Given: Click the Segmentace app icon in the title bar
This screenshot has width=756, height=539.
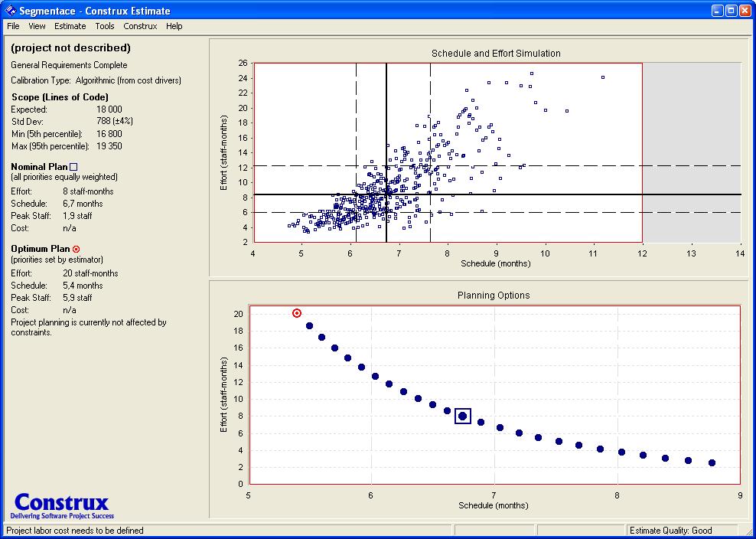Looking at the screenshot, I should click(10, 10).
